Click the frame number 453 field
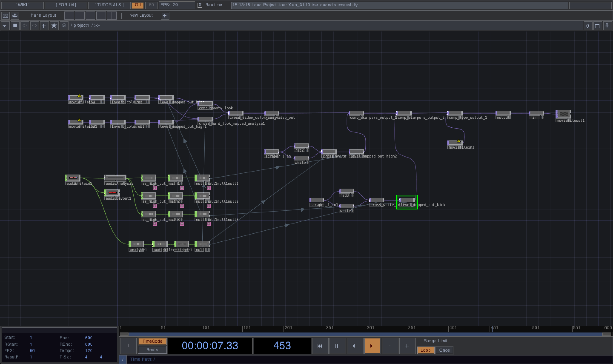 [x=282, y=346]
